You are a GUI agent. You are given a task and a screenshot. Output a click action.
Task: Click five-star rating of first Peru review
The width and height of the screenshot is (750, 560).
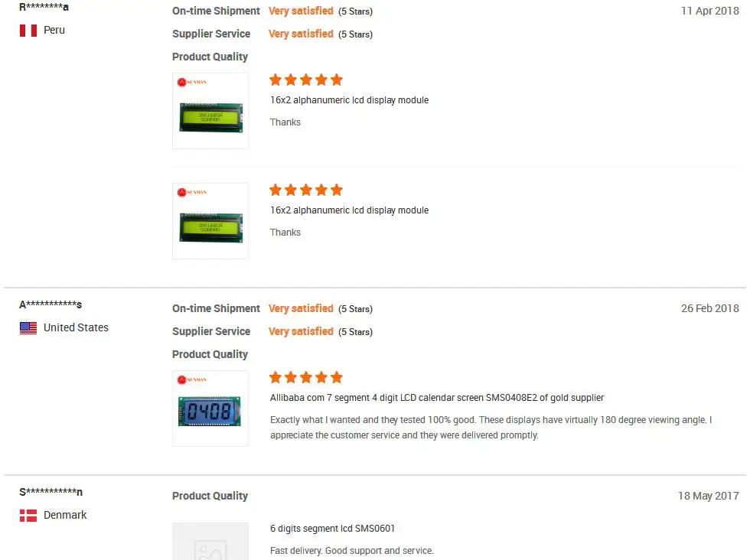click(x=306, y=80)
